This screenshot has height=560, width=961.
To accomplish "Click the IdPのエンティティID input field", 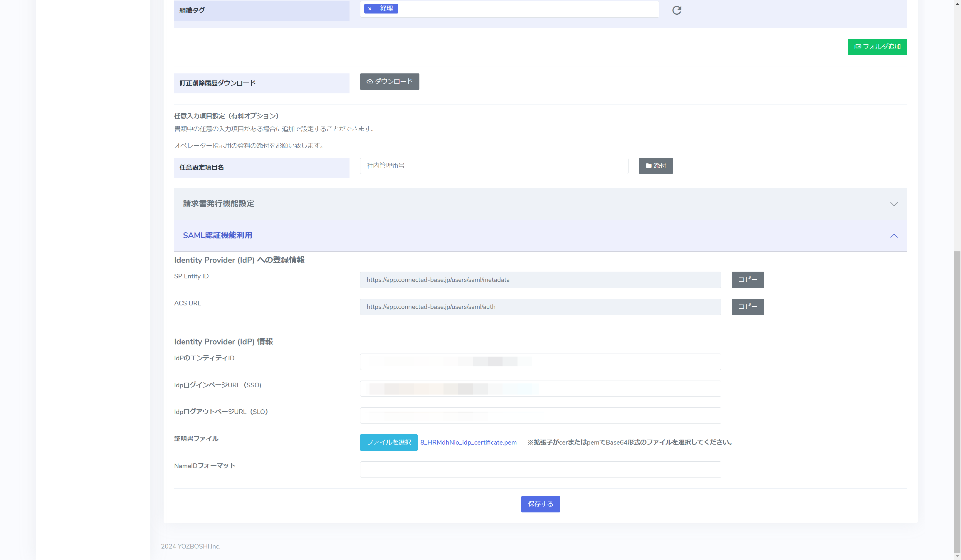I will (x=540, y=362).
